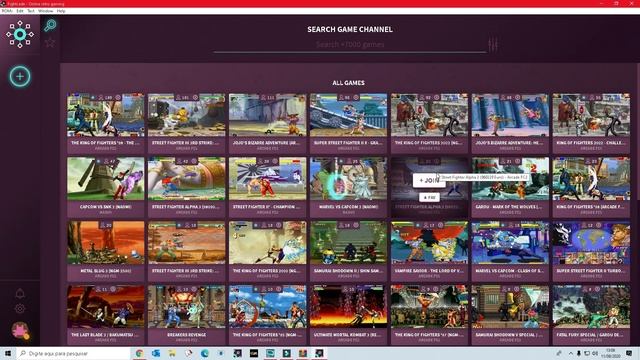This screenshot has height=360, width=640.
Task: Open Capcom vs SNK 2 thumbnail
Action: point(106,179)
